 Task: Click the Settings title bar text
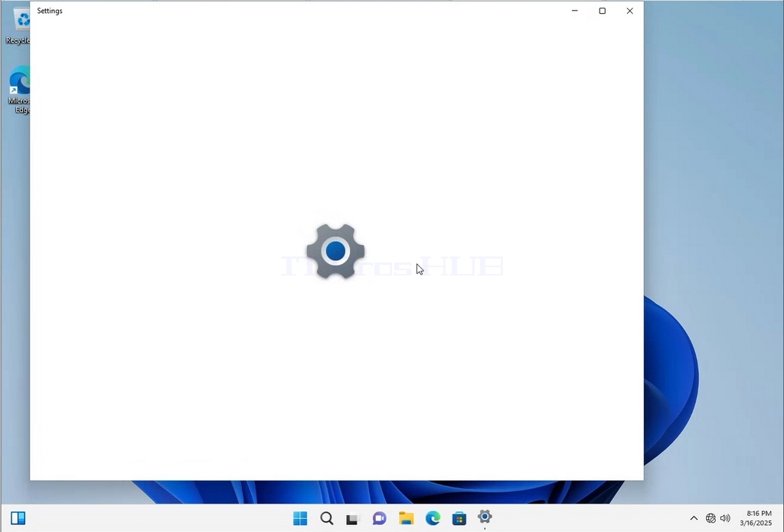coord(50,11)
